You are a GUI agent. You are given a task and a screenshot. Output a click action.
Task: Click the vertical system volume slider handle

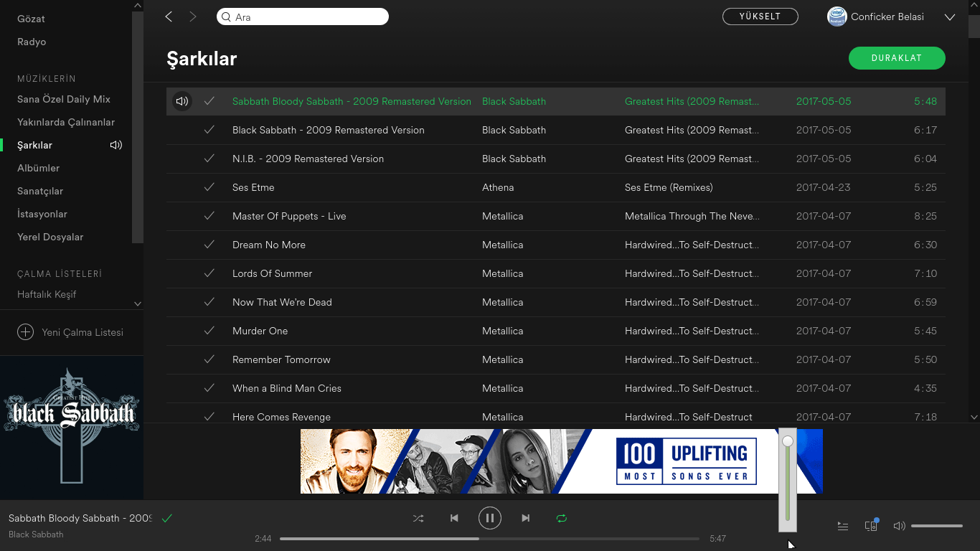pyautogui.click(x=788, y=441)
